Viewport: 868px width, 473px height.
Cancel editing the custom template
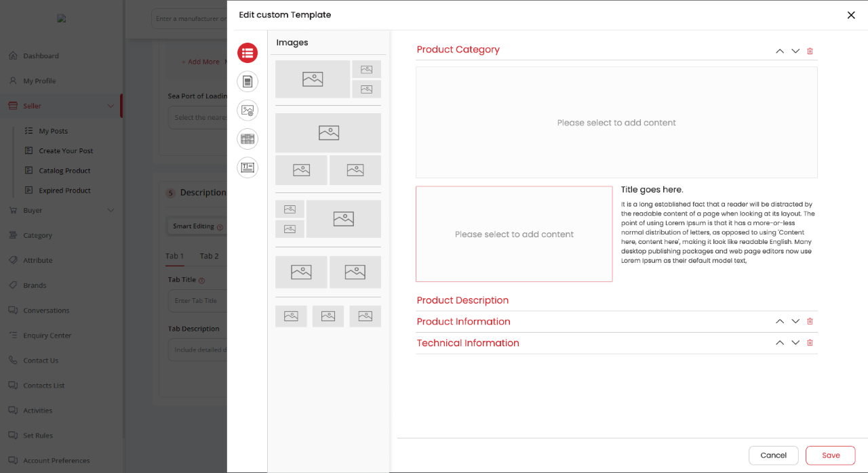pyautogui.click(x=773, y=455)
